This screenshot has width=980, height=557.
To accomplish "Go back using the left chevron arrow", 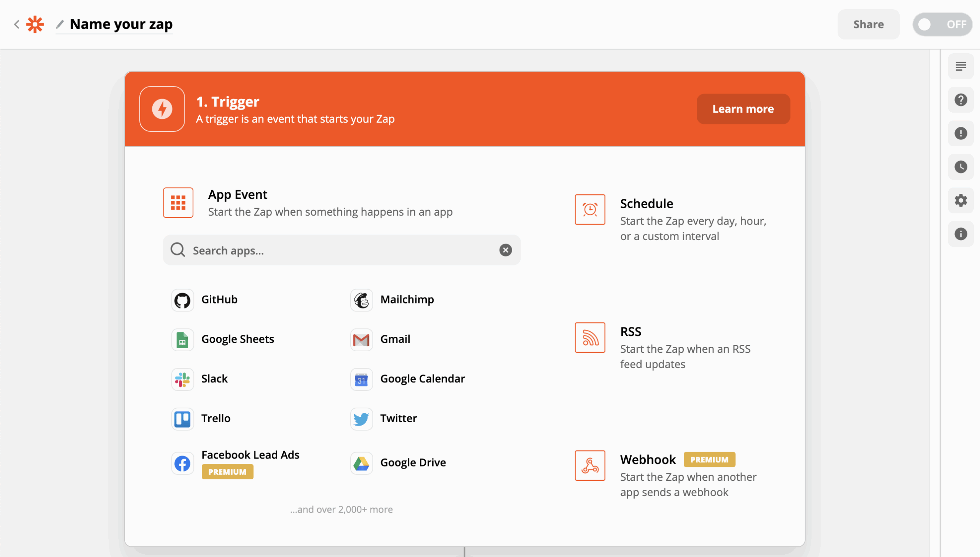I will click(x=16, y=25).
